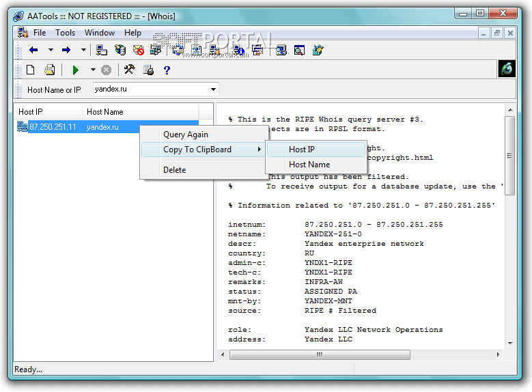
Task: Click the 'Yandex enterprise network' text
Action: click(364, 243)
